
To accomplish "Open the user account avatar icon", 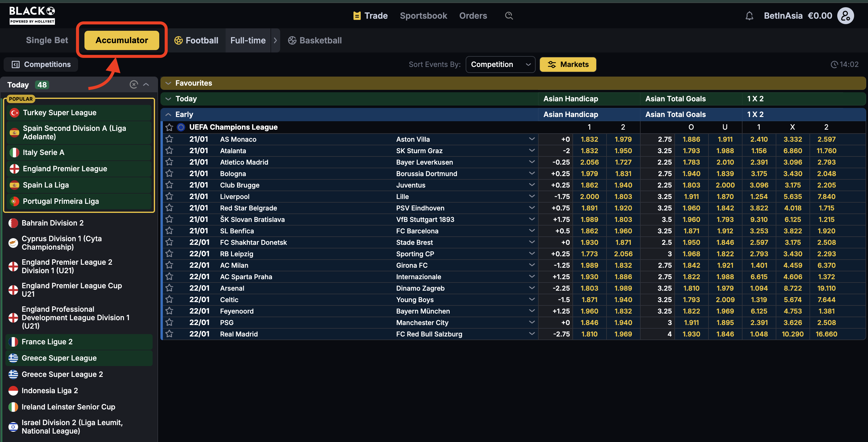I will [845, 15].
